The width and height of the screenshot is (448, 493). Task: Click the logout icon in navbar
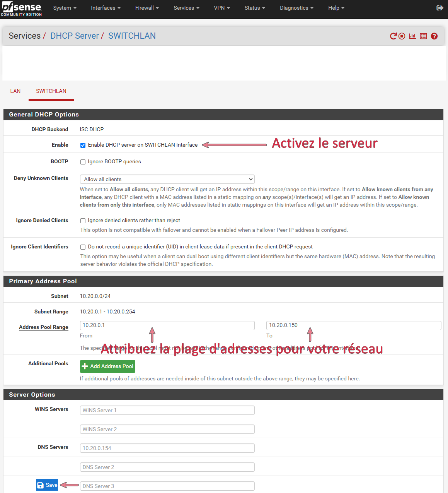[x=439, y=8]
